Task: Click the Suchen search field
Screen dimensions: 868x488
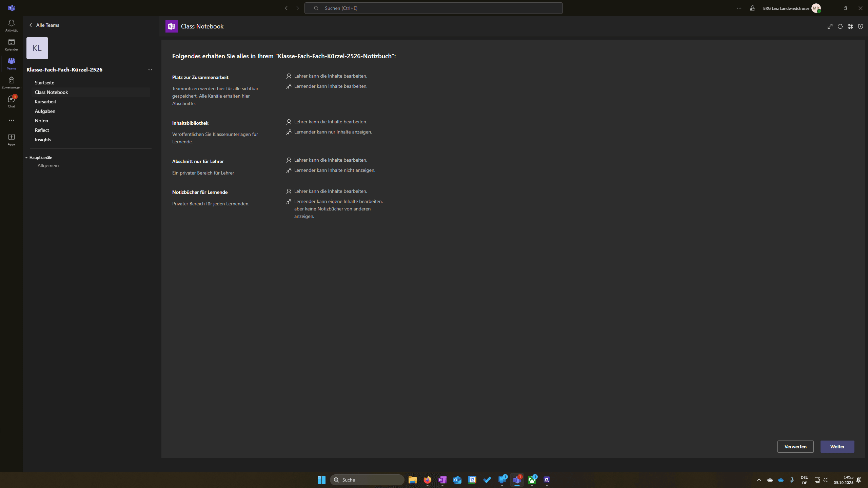Action: click(433, 8)
